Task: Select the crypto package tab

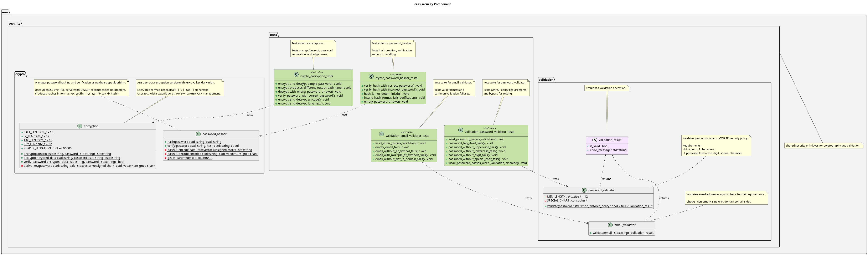Action: [x=20, y=74]
